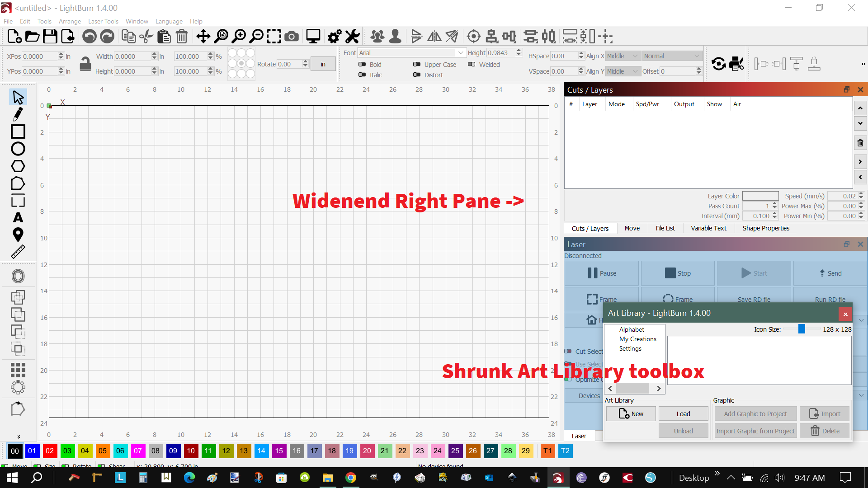This screenshot has height=488, width=868.
Task: Click the Redo arrow icon
Action: (x=107, y=37)
